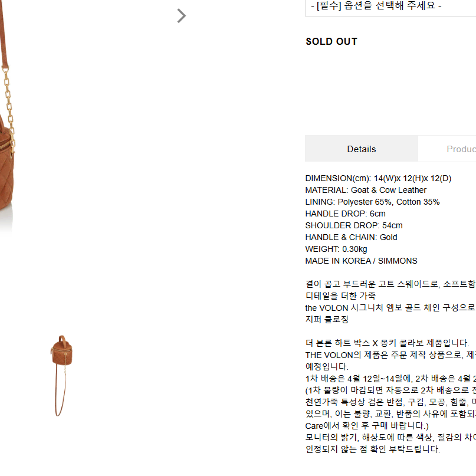Click the SOLD OUT label

click(331, 41)
